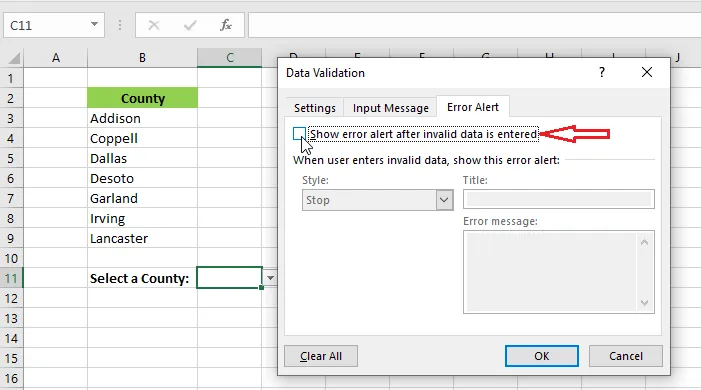Image resolution: width=701 pixels, height=390 pixels.
Task: Click the cancel X icon in formula bar
Action: (154, 25)
